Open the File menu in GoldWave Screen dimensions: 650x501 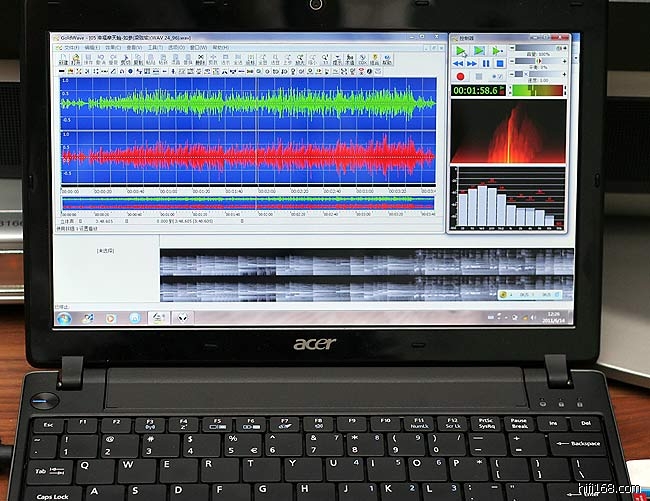[x=70, y=46]
